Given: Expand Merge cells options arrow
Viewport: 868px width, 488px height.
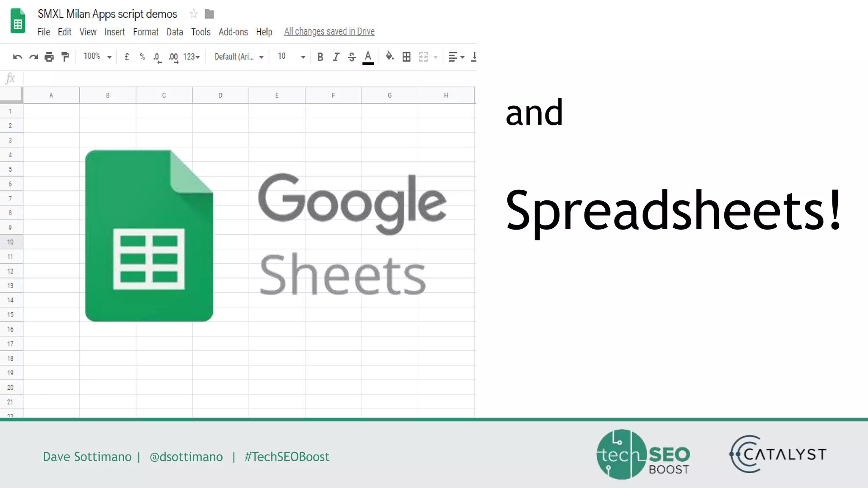Looking at the screenshot, I should click(x=436, y=57).
